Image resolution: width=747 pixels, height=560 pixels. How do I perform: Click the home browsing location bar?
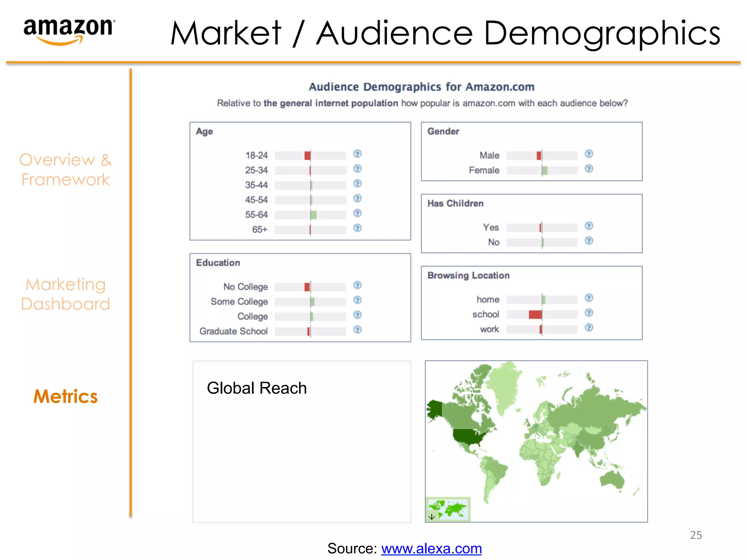click(542, 300)
